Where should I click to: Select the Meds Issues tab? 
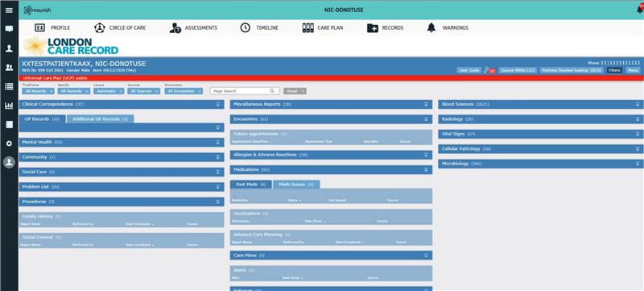(x=296, y=185)
